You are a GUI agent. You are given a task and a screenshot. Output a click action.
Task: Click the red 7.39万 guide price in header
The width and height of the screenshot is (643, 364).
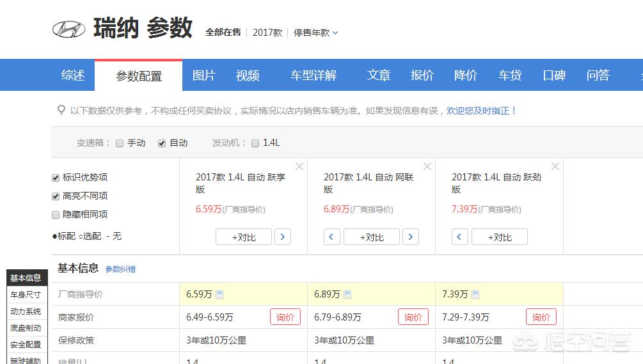coord(464,209)
